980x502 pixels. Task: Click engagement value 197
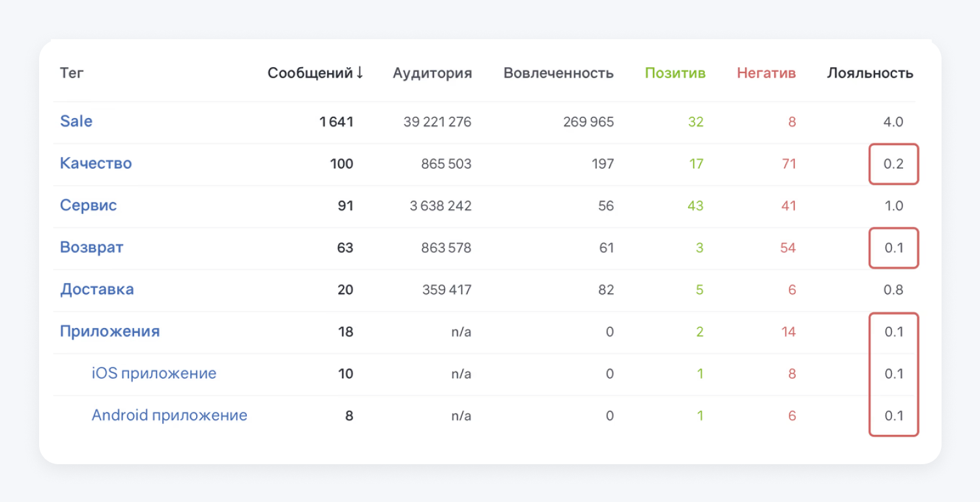(x=603, y=164)
